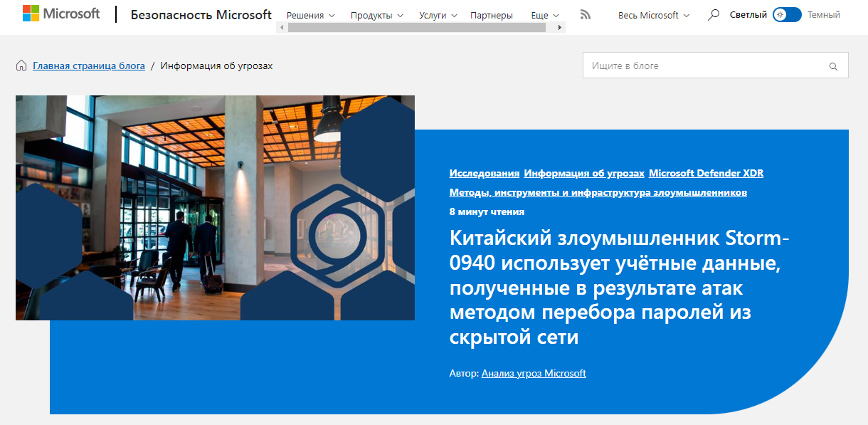Open the Microsoft Defender XDR link
Screen dimensions: 868x425
[706, 173]
